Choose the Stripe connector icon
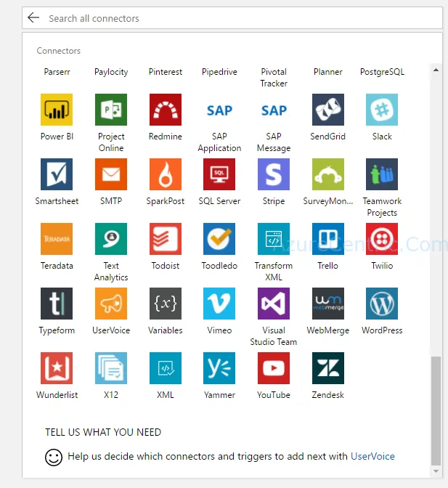Viewport: 448px width, 488px height. click(x=274, y=174)
